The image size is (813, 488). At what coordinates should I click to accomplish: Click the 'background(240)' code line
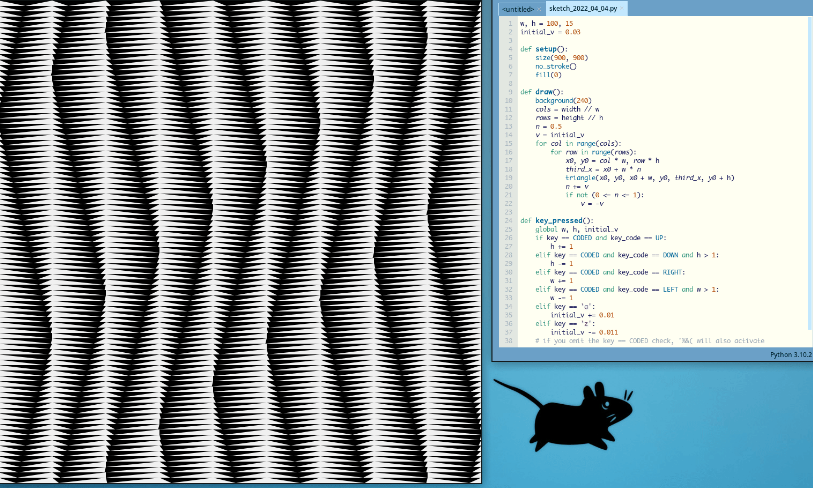pos(568,101)
